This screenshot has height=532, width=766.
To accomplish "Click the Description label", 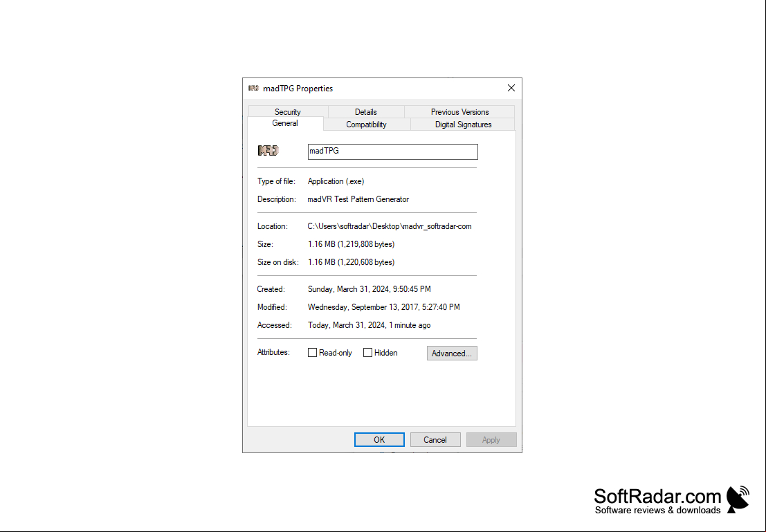I will 277,199.
